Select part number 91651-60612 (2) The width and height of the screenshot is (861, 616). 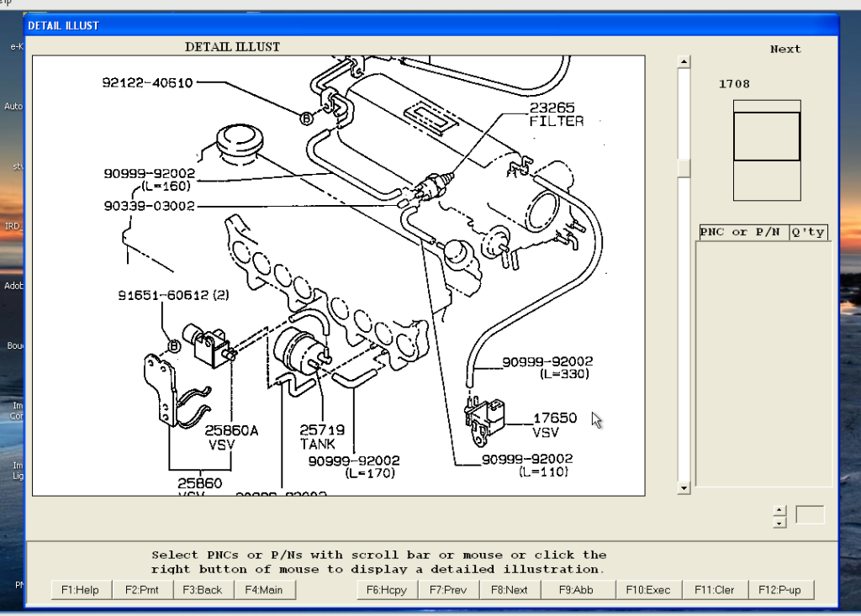tap(173, 295)
